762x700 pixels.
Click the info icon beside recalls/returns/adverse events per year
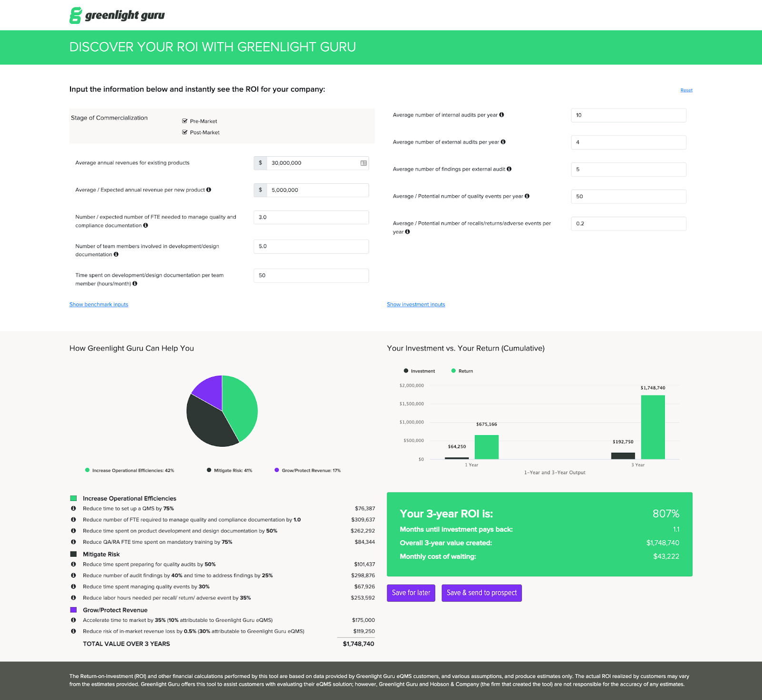pos(407,232)
